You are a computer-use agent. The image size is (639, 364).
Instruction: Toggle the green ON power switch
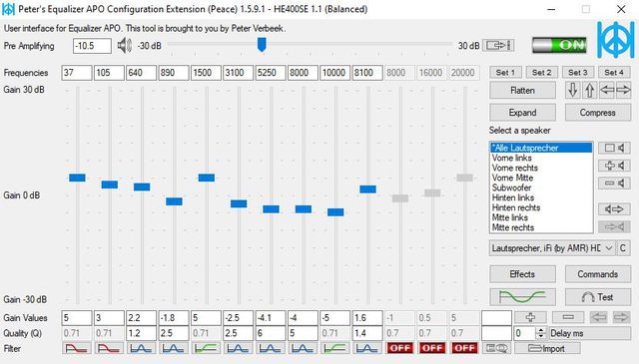click(x=559, y=45)
